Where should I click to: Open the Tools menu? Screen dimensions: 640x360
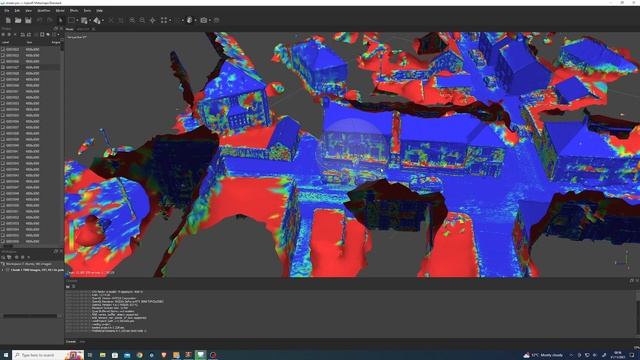[x=87, y=11]
